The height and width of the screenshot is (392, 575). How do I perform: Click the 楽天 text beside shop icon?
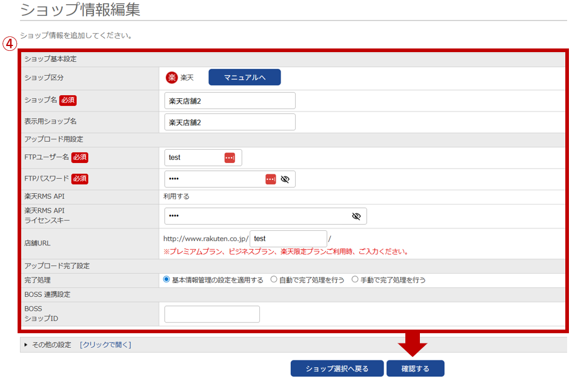pos(187,78)
